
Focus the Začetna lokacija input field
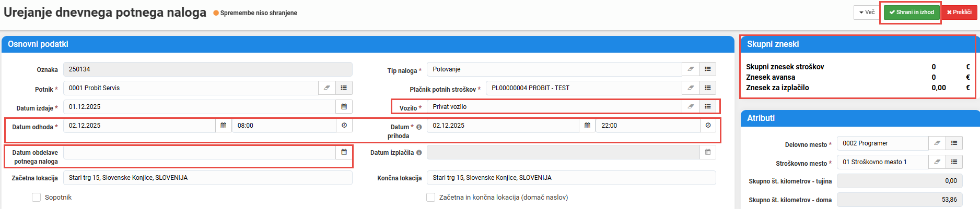pyautogui.click(x=207, y=178)
